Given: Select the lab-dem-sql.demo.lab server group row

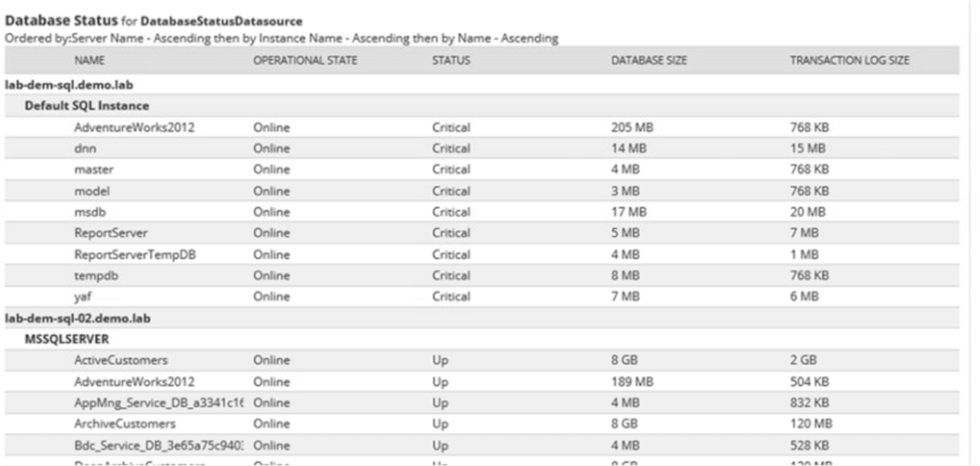Looking at the screenshot, I should (482, 84).
